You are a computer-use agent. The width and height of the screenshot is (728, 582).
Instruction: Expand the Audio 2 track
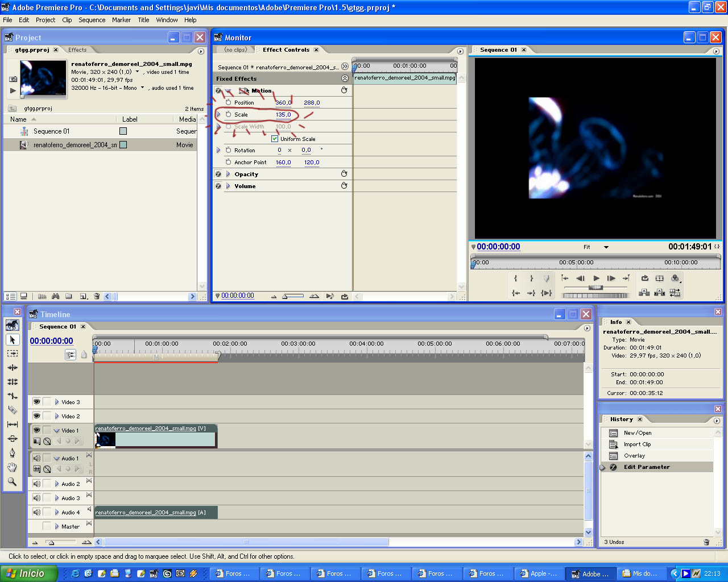[57, 484]
